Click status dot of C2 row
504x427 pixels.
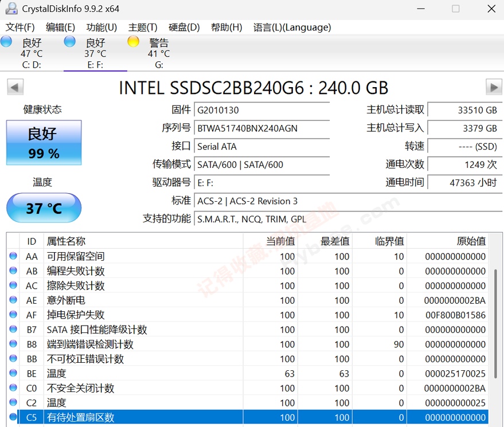(13, 402)
